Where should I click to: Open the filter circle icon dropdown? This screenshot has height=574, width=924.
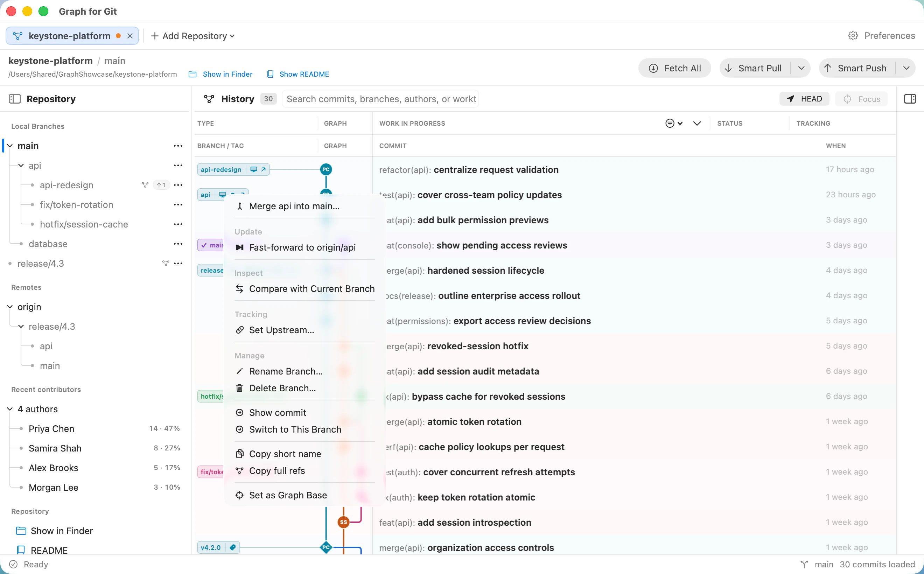673,123
